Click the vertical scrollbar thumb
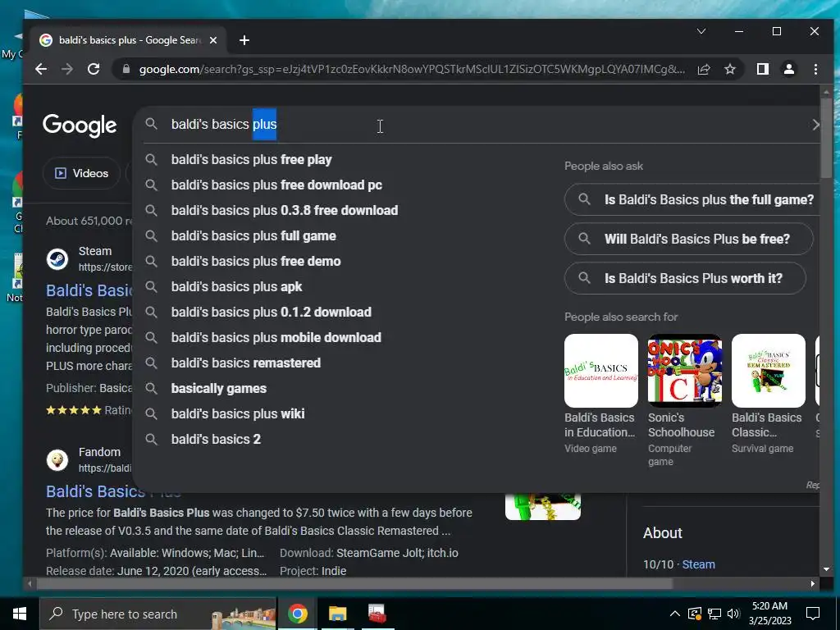840x630 pixels. tap(826, 138)
